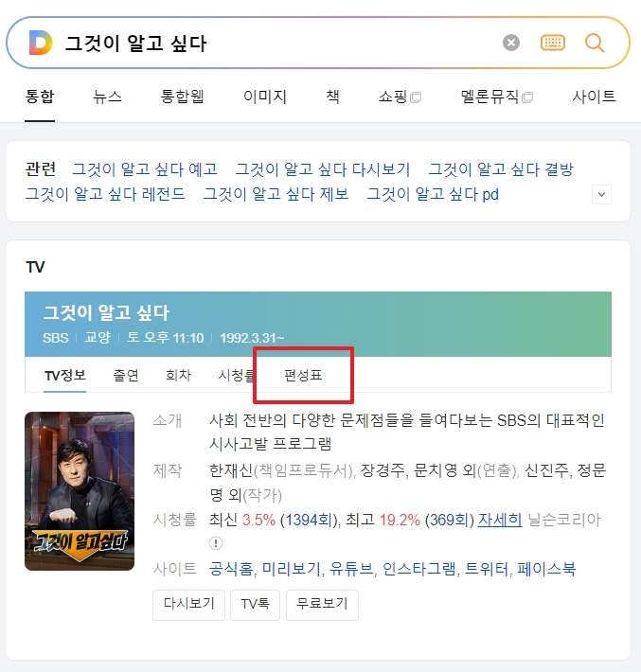Open the 미리보기 site link
Viewport: 641px width, 672px height.
point(291,569)
